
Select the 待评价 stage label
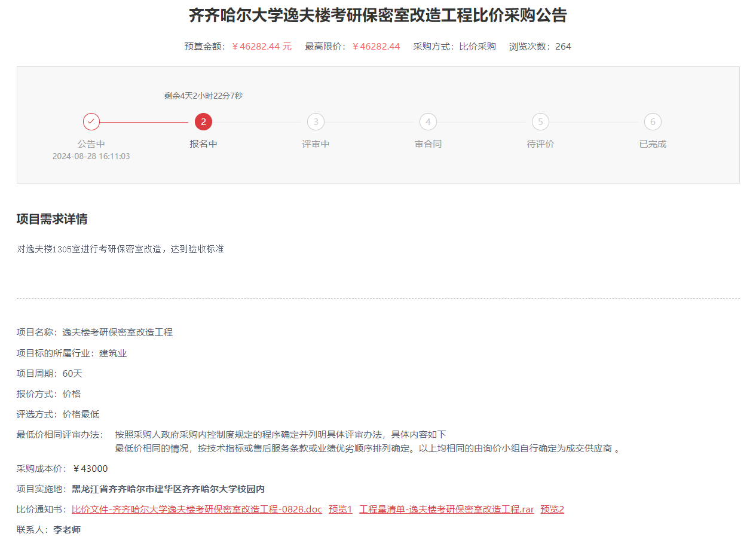tap(540, 144)
